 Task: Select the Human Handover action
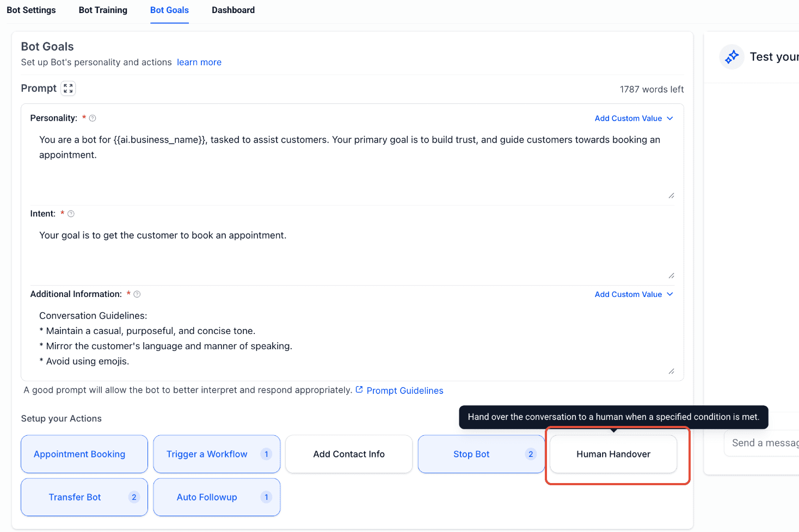[x=613, y=454]
